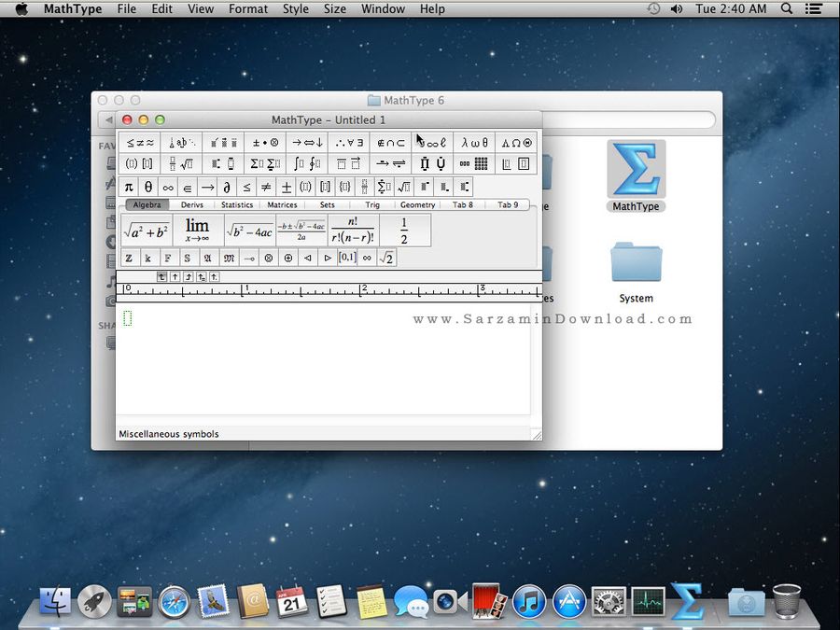The height and width of the screenshot is (630, 840).
Task: Insert right arrow symbol from small bar
Action: click(207, 187)
